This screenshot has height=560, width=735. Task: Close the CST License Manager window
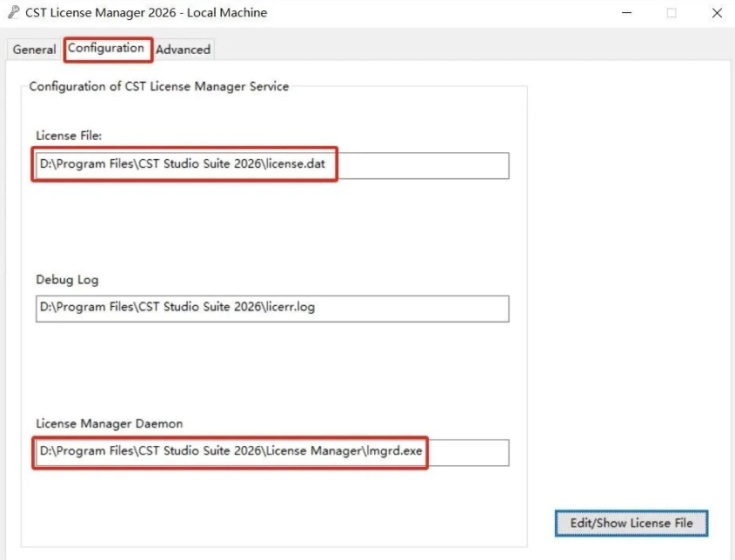(x=716, y=13)
